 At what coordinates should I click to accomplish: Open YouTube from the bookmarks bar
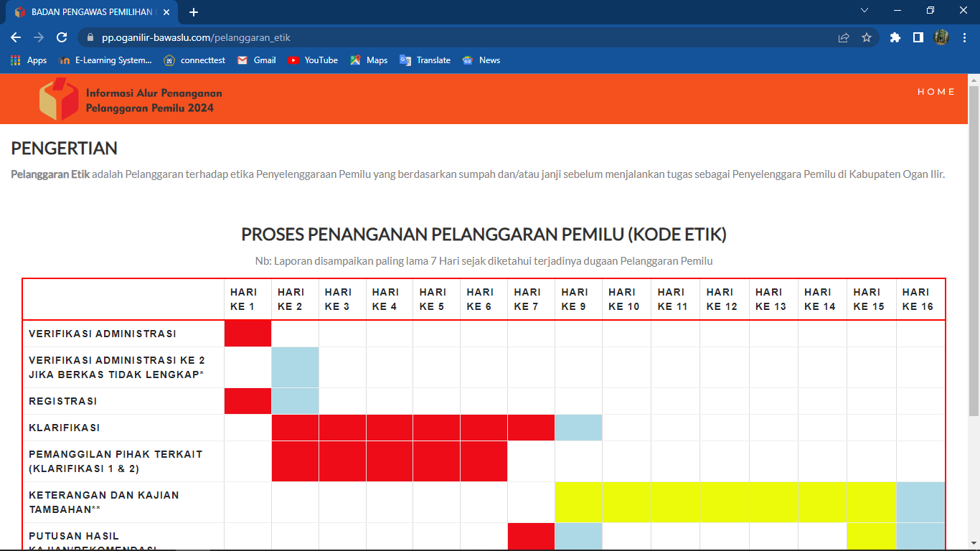point(313,60)
